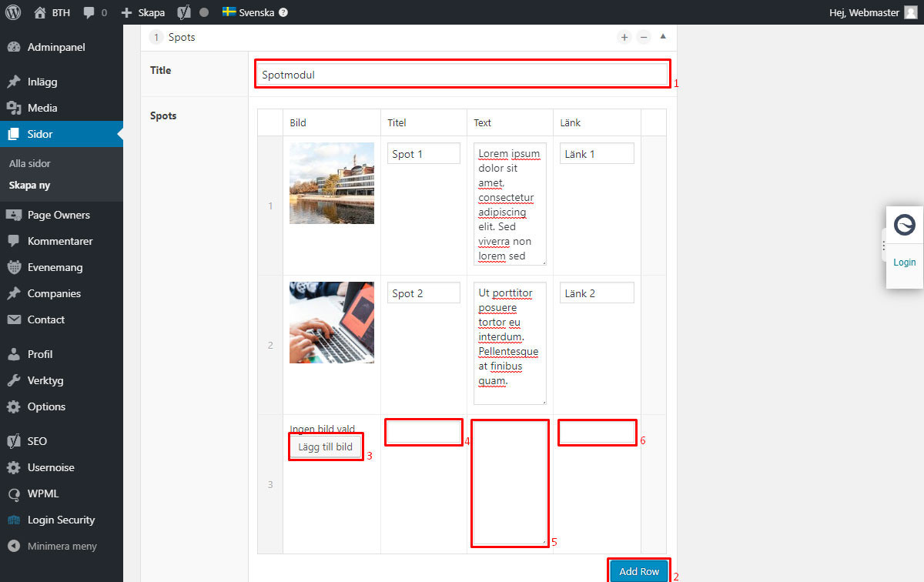This screenshot has width=924, height=582.
Task: Collapse sidebar with Minimera meny
Action: point(62,546)
